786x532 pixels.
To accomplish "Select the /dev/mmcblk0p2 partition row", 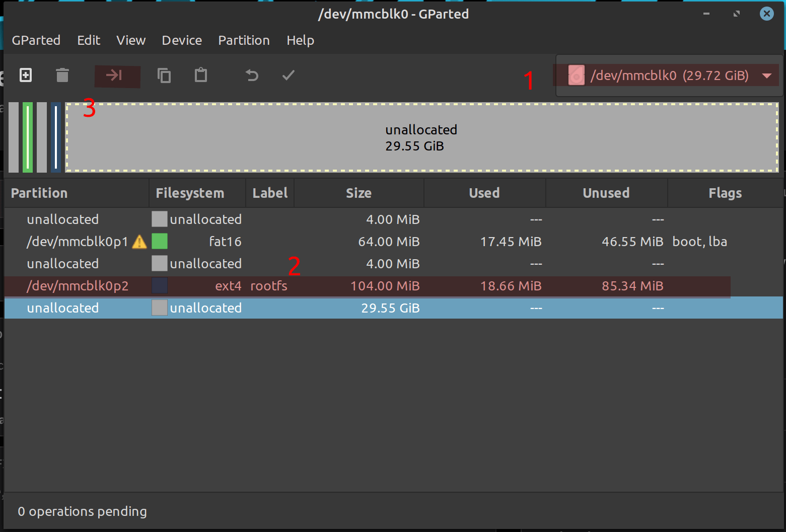I will pos(394,286).
